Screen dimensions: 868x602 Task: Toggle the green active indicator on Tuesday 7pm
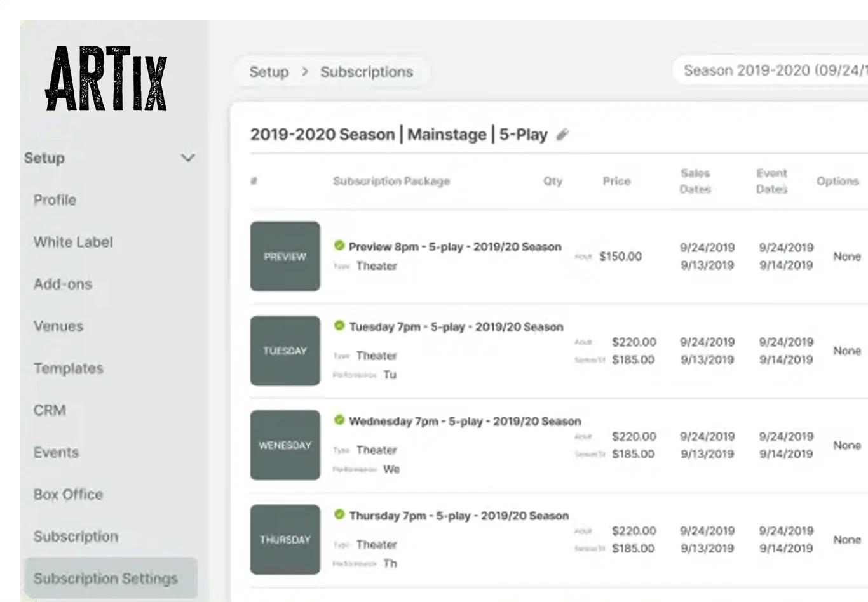[339, 326]
